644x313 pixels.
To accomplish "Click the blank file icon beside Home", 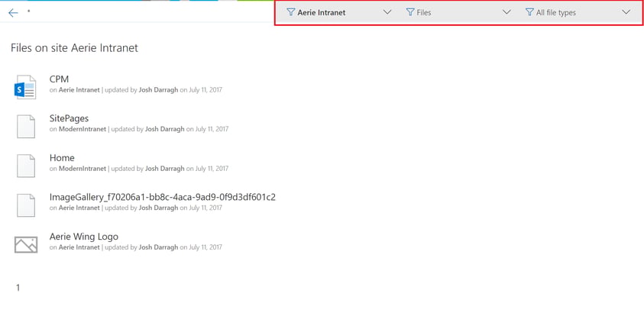I will 26,166.
